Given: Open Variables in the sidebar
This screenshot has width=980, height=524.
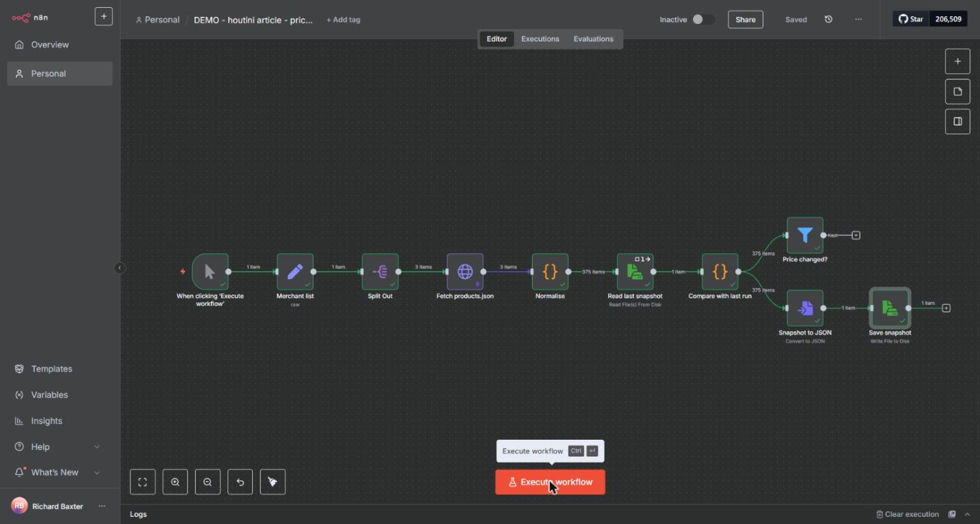Looking at the screenshot, I should click(x=60, y=395).
